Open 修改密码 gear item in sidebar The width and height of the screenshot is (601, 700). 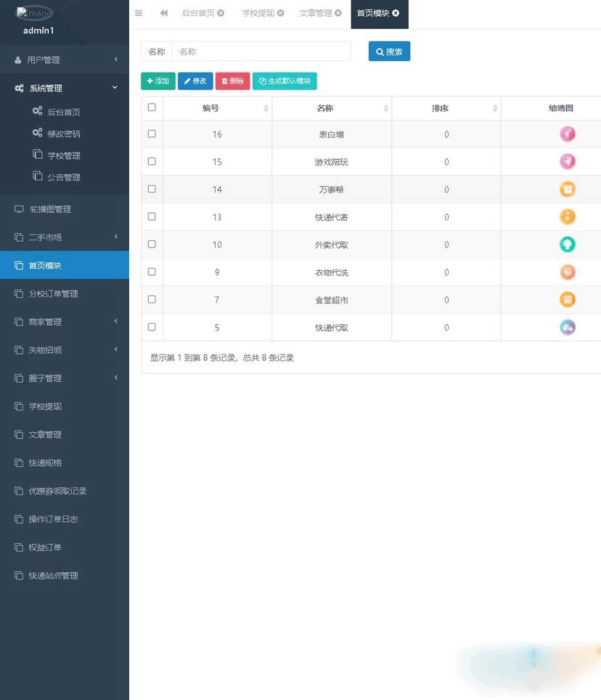[x=57, y=134]
